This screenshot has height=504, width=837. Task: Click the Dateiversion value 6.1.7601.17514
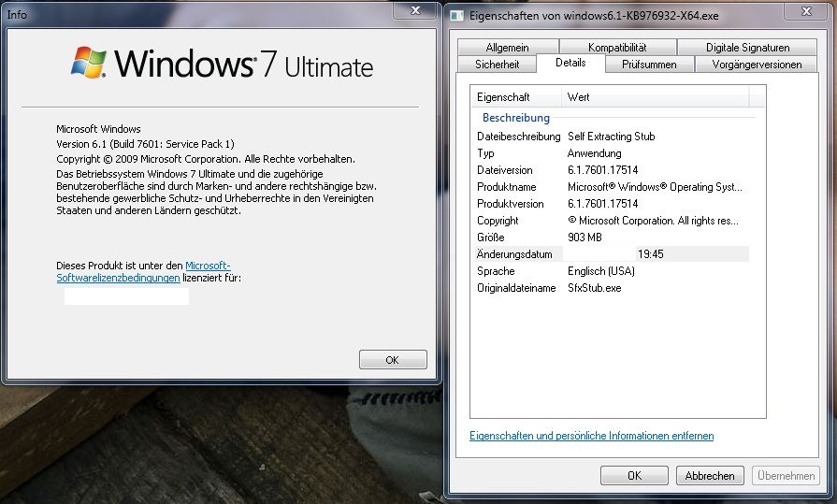pyautogui.click(x=602, y=170)
